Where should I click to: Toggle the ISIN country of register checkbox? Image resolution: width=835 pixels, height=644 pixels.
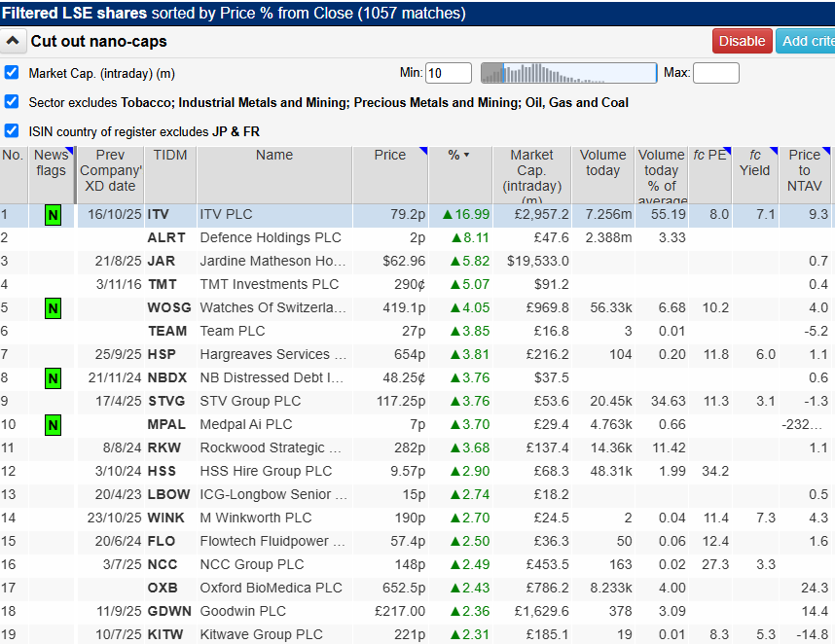12,131
